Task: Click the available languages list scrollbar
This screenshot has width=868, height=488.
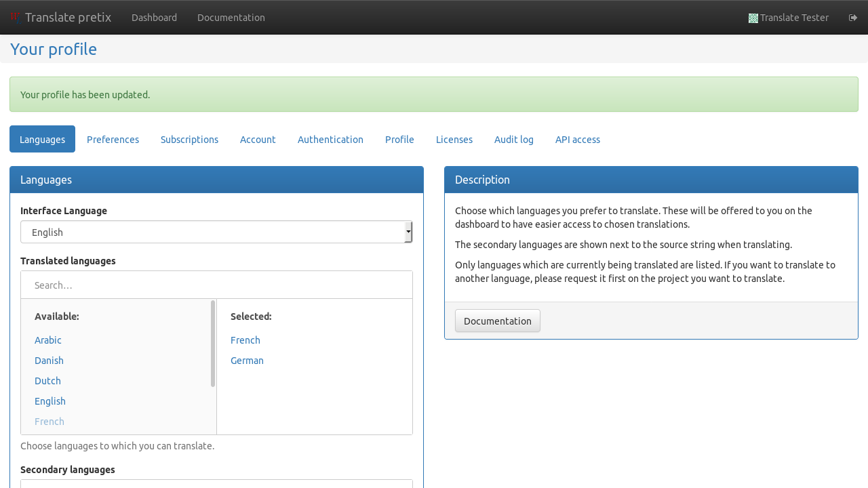Action: pos(213,344)
